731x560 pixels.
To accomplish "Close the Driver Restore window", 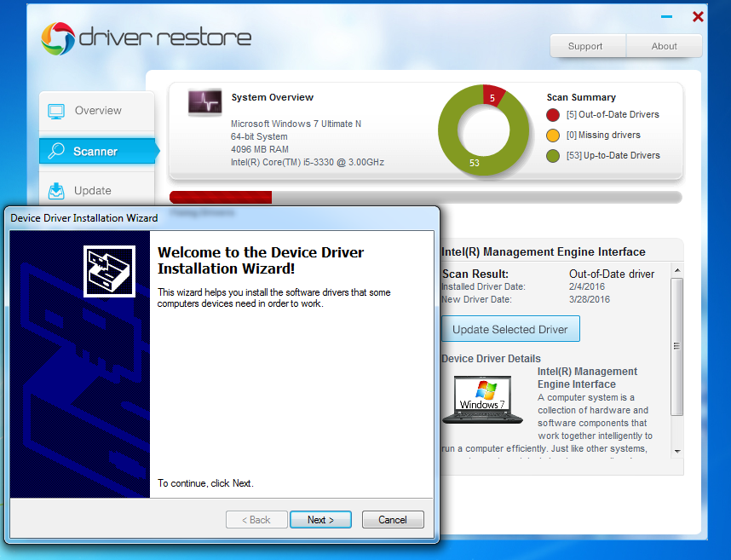I will tap(698, 17).
